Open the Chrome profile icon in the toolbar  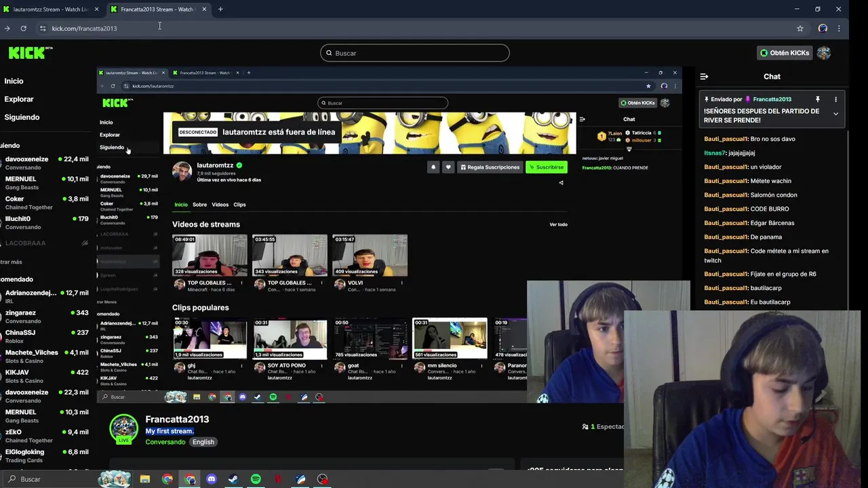pos(823,28)
